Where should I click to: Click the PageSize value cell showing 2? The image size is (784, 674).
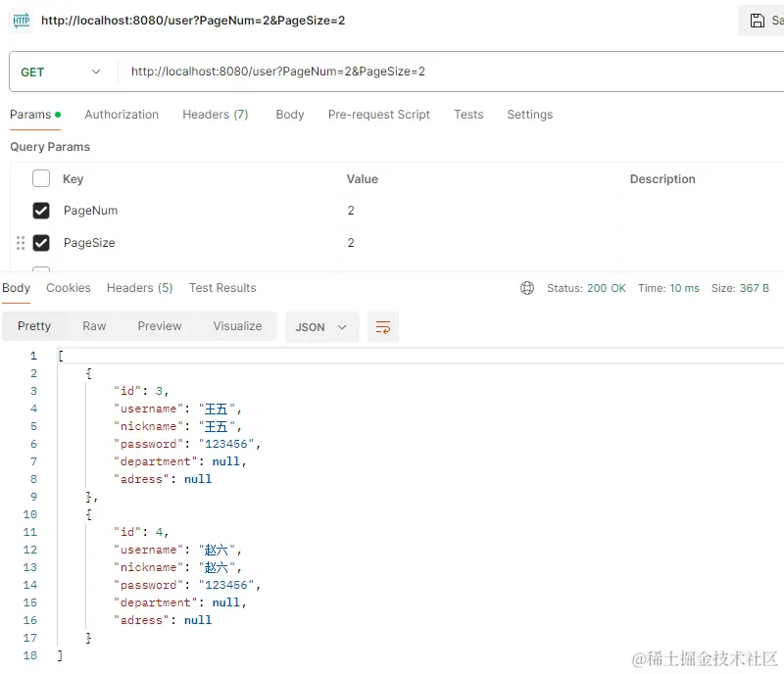[x=351, y=243]
